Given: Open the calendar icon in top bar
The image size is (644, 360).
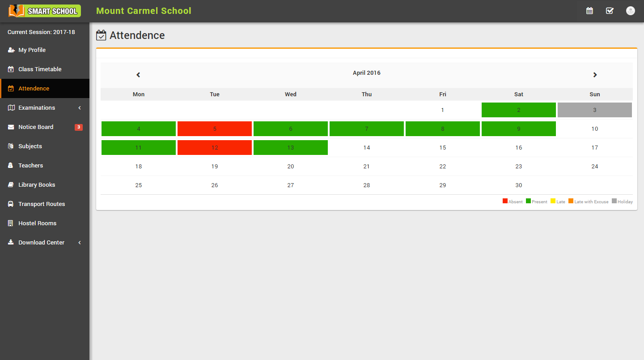Looking at the screenshot, I should 589,11.
